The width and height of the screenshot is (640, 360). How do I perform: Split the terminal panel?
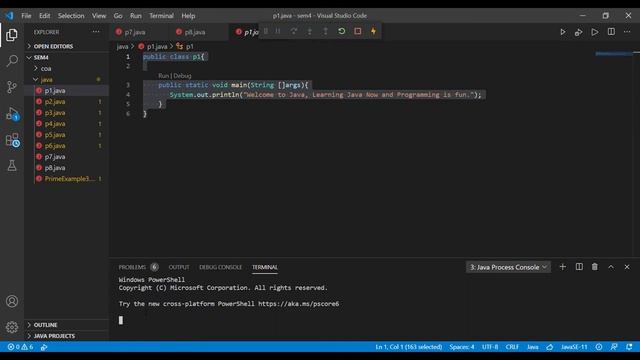[579, 267]
